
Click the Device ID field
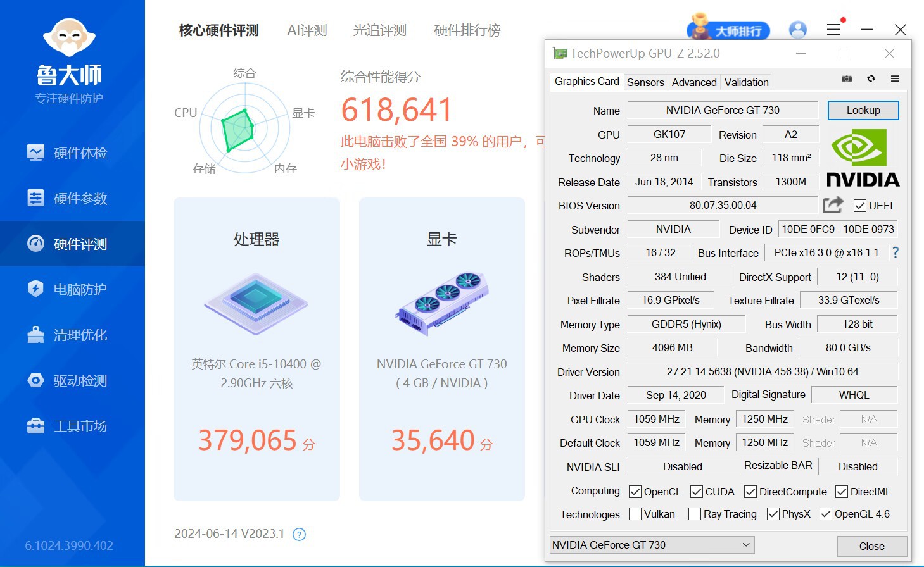[838, 229]
